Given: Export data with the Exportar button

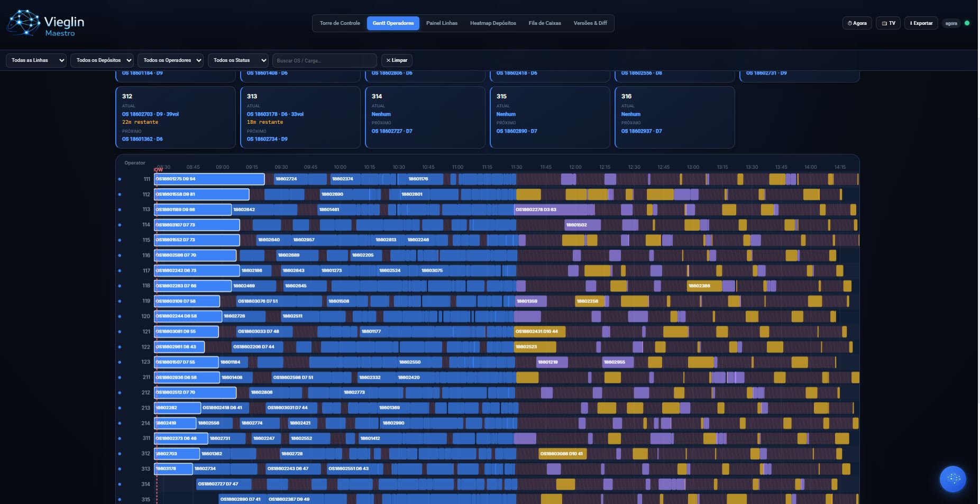Looking at the screenshot, I should [x=921, y=23].
